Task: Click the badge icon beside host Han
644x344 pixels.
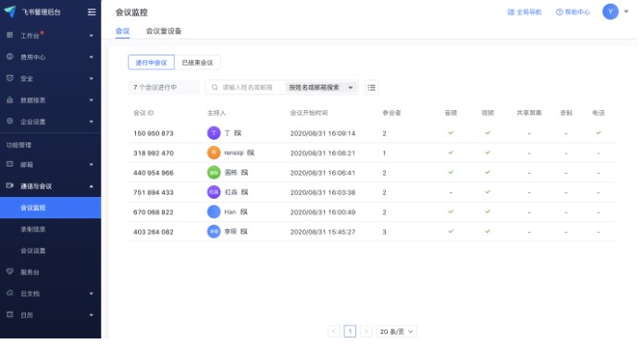Action: [x=244, y=212]
